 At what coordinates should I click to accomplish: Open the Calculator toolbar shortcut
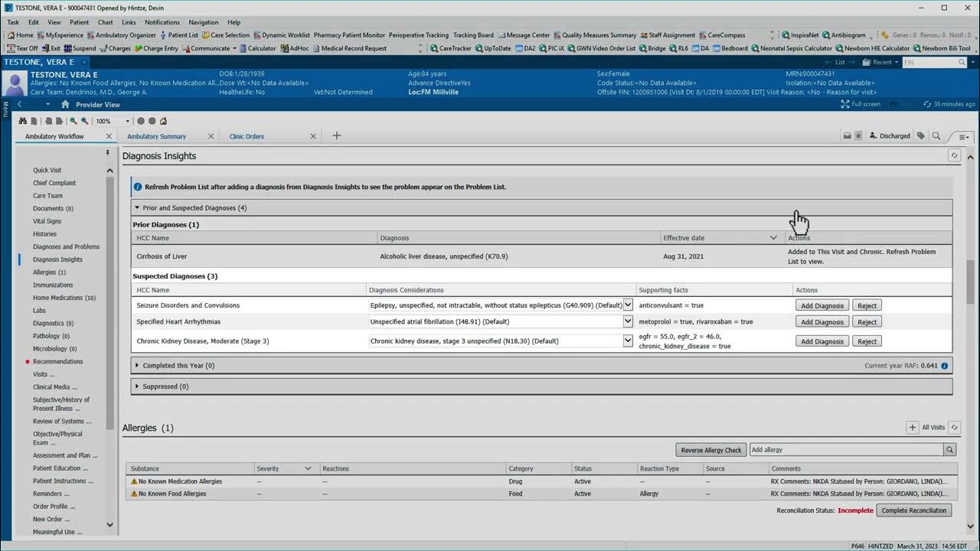[x=256, y=48]
